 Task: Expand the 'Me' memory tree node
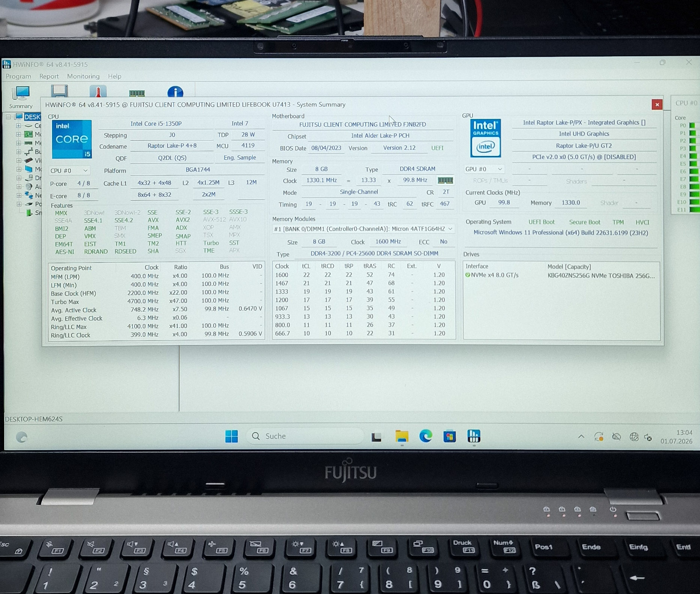(x=18, y=143)
